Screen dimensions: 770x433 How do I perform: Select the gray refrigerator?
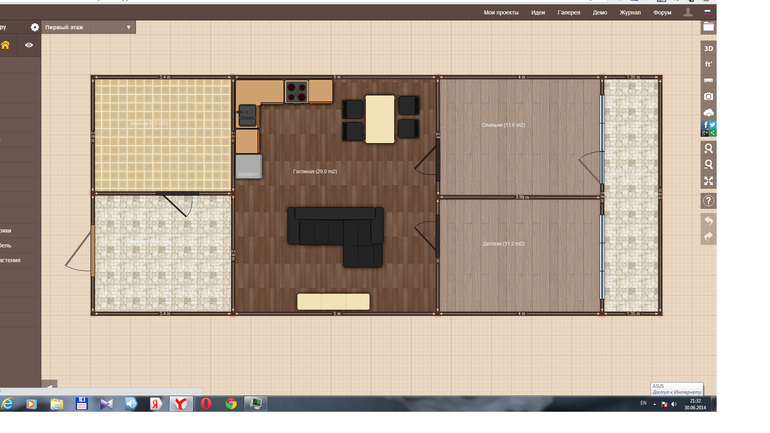click(x=248, y=166)
